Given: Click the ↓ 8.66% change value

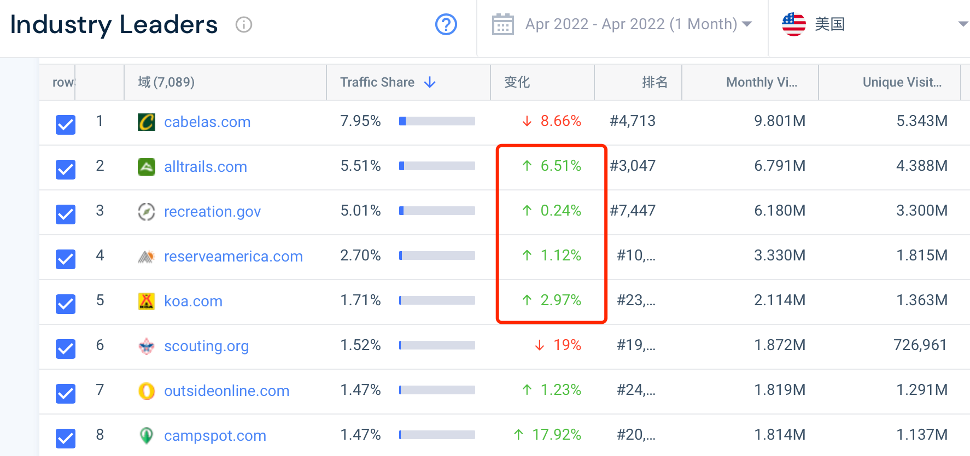Looking at the screenshot, I should click(551, 121).
